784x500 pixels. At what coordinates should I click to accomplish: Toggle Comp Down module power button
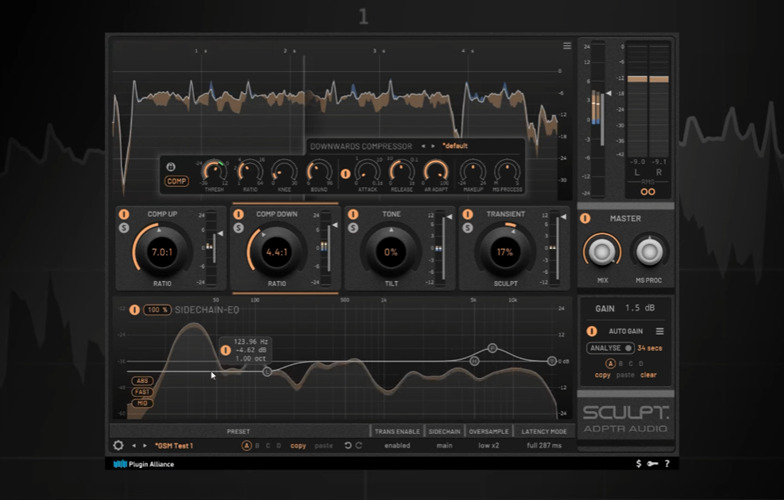tap(238, 214)
